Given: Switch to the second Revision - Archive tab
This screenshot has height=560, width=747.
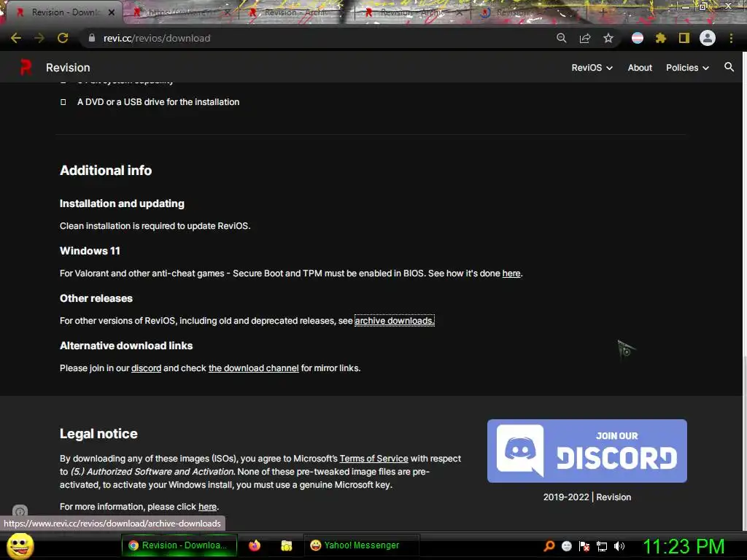Looking at the screenshot, I should [x=411, y=12].
